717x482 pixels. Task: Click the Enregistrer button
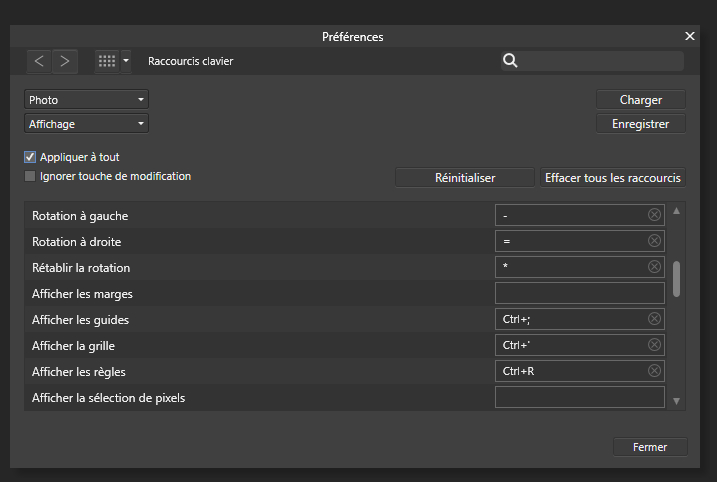640,124
